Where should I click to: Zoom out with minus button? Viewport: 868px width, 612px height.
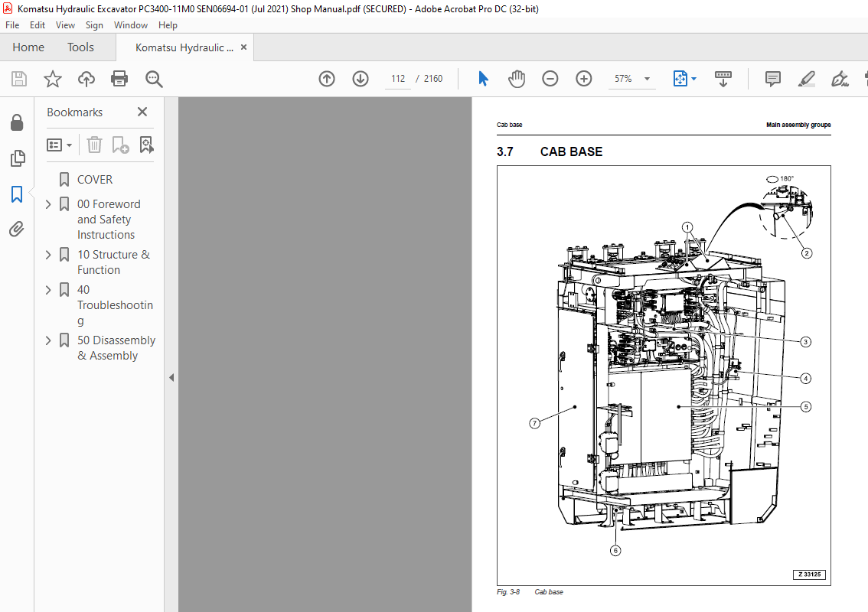click(550, 79)
